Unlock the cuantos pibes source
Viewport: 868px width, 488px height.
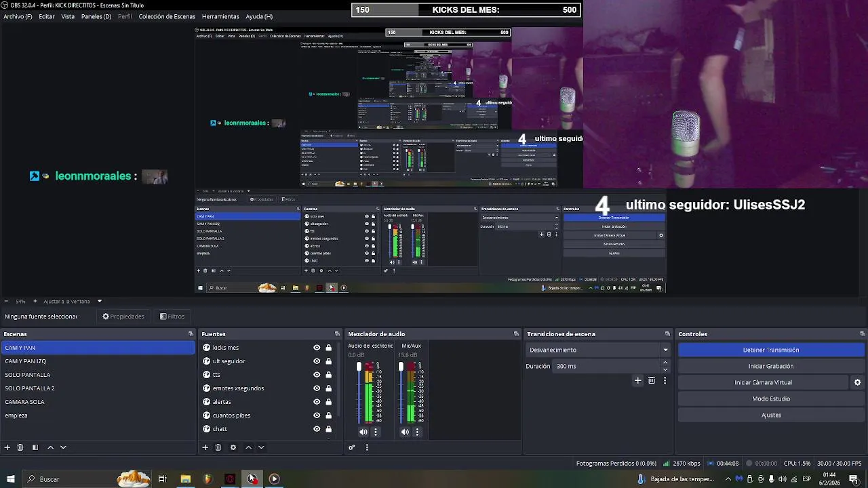(328, 415)
